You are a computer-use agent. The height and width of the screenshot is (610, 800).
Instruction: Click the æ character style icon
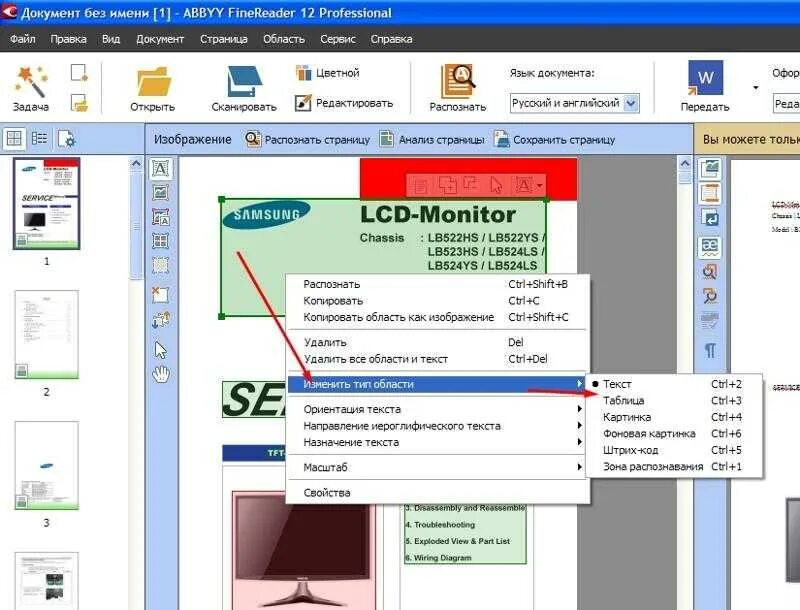pyautogui.click(x=710, y=247)
